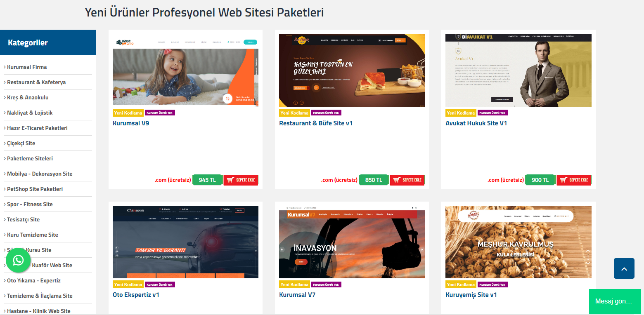Open Kurumsal V7 product title link
This screenshot has width=644, height=315.
(297, 295)
